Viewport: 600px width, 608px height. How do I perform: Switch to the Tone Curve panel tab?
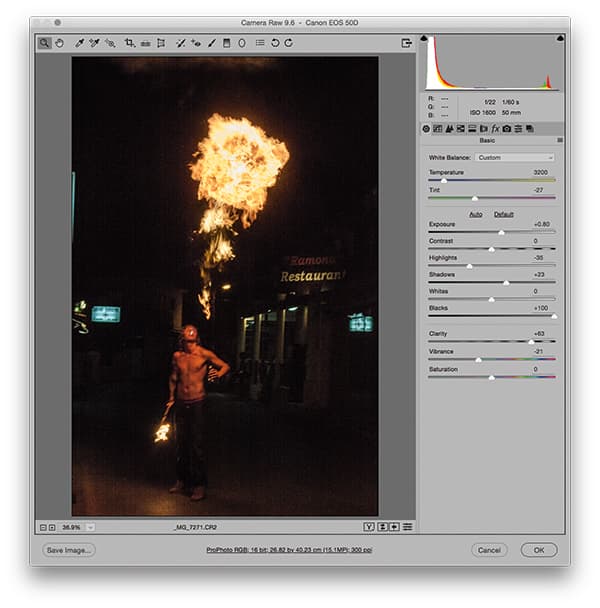pyautogui.click(x=437, y=129)
